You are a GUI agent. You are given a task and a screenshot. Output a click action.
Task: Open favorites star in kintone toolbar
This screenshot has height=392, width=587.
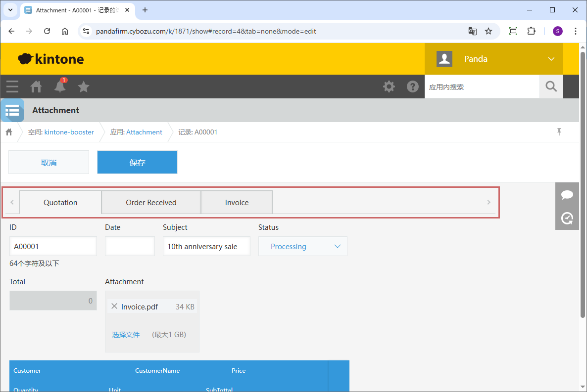pos(84,87)
